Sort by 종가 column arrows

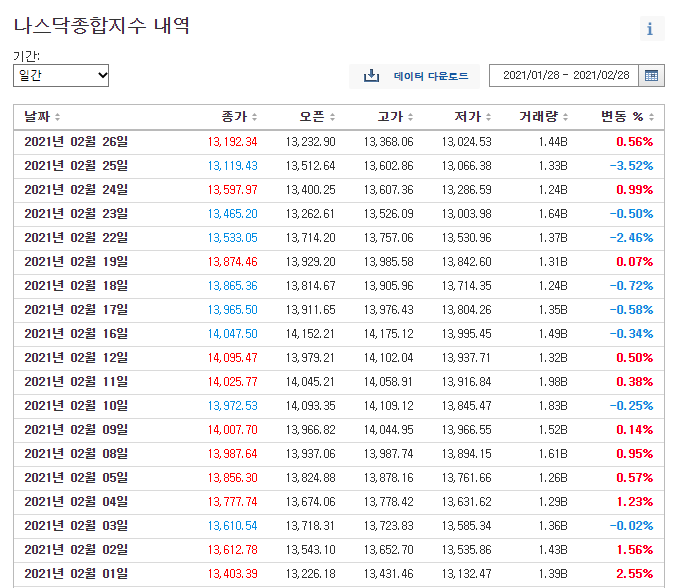click(255, 117)
